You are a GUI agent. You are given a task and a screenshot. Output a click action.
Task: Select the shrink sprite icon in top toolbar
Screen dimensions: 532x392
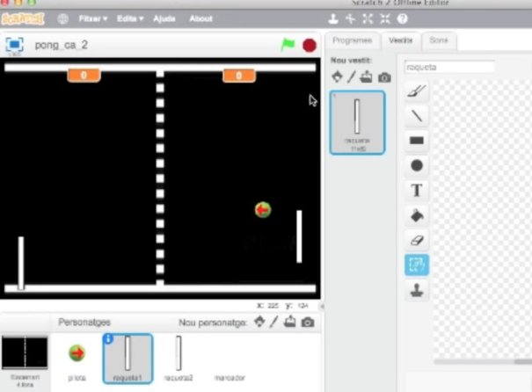click(x=385, y=19)
